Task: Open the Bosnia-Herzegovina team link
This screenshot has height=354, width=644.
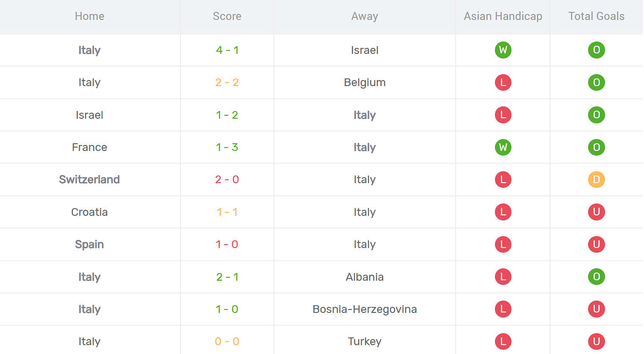Action: [x=365, y=309]
